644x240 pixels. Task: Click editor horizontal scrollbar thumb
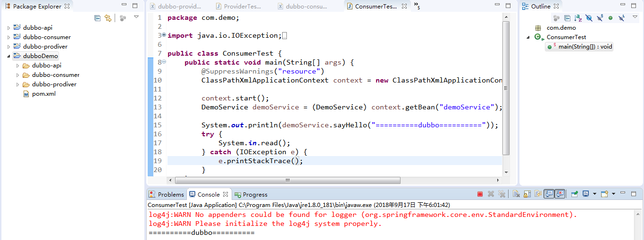click(x=287, y=180)
